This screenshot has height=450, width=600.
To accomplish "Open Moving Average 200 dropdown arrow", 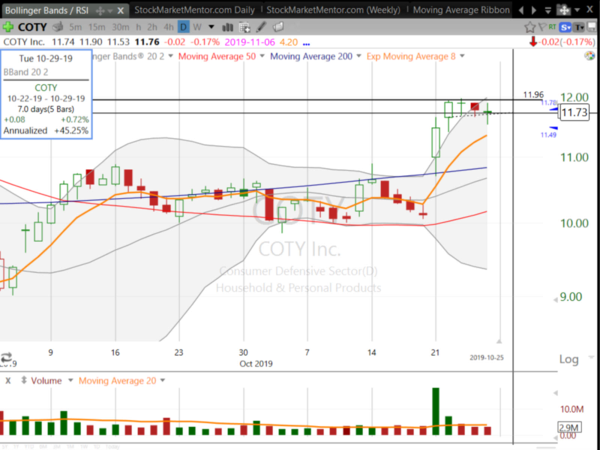I will click(x=359, y=56).
